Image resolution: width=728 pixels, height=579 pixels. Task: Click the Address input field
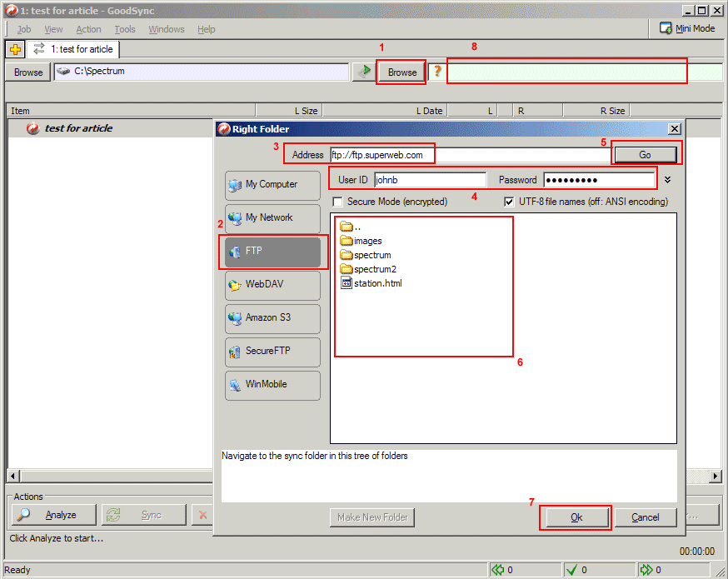tap(471, 155)
